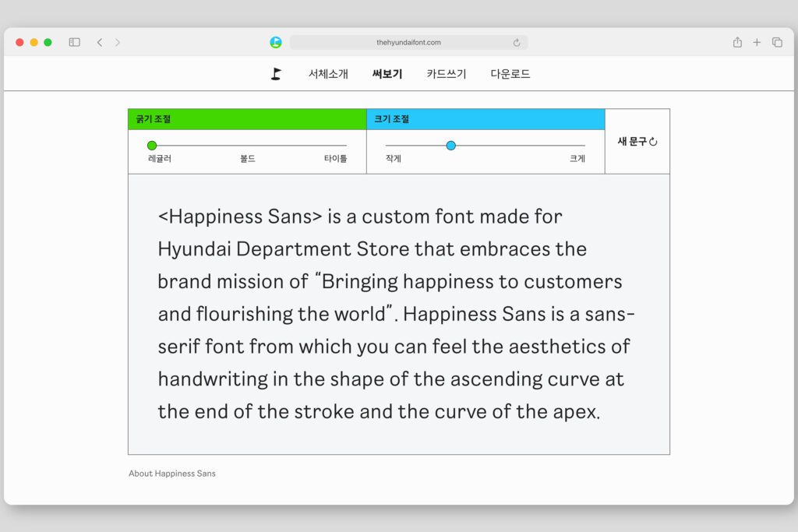Screen dimensions: 798x532
Task: Open the 카드쓰기 menu item
Action: click(447, 74)
